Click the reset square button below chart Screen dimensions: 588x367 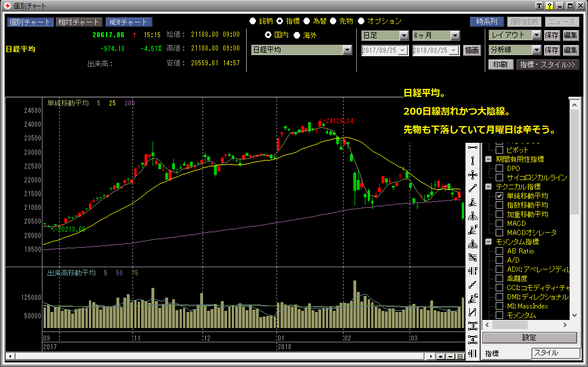coord(460,356)
